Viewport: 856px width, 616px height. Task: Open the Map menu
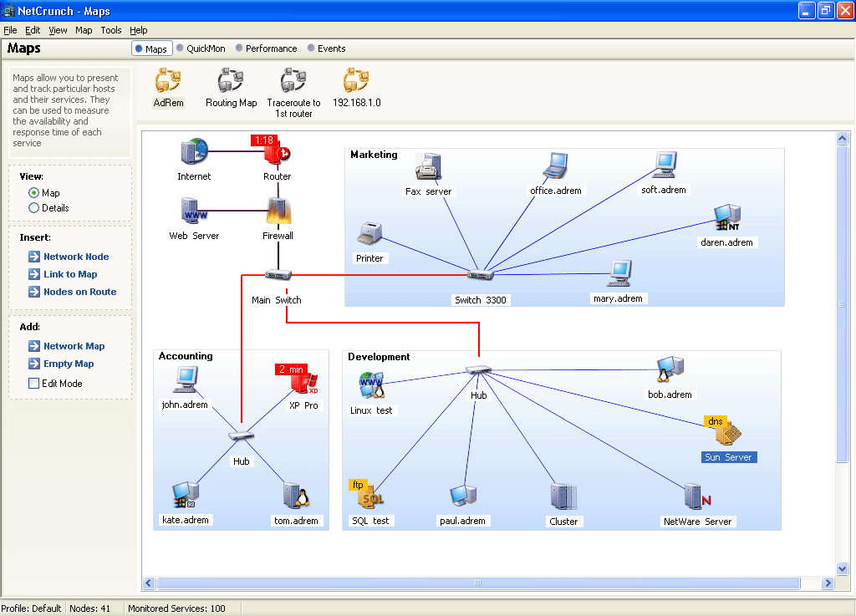[84, 30]
